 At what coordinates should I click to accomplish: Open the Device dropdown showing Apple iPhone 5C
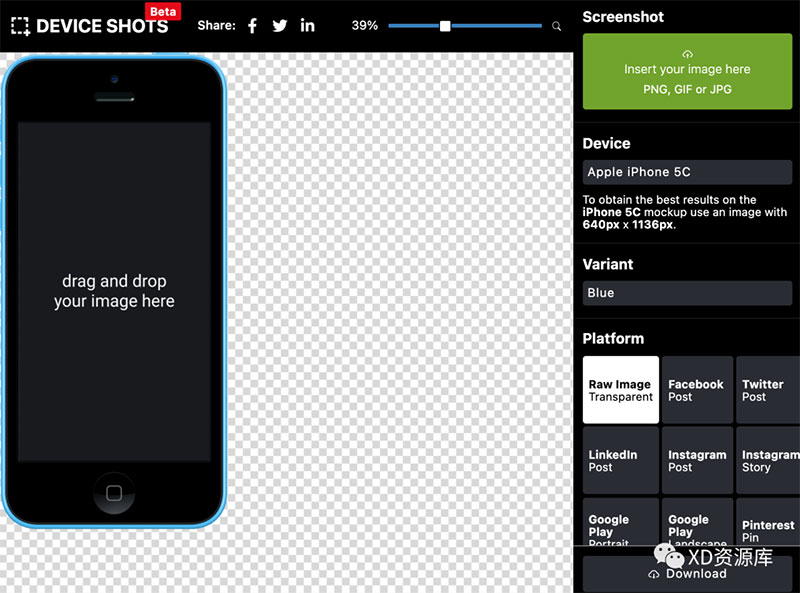pos(687,172)
